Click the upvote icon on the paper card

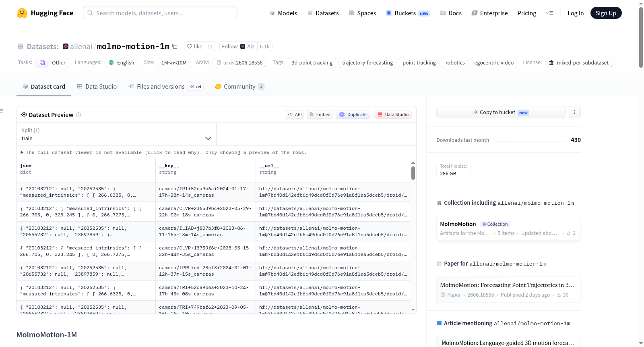pyautogui.click(x=559, y=295)
